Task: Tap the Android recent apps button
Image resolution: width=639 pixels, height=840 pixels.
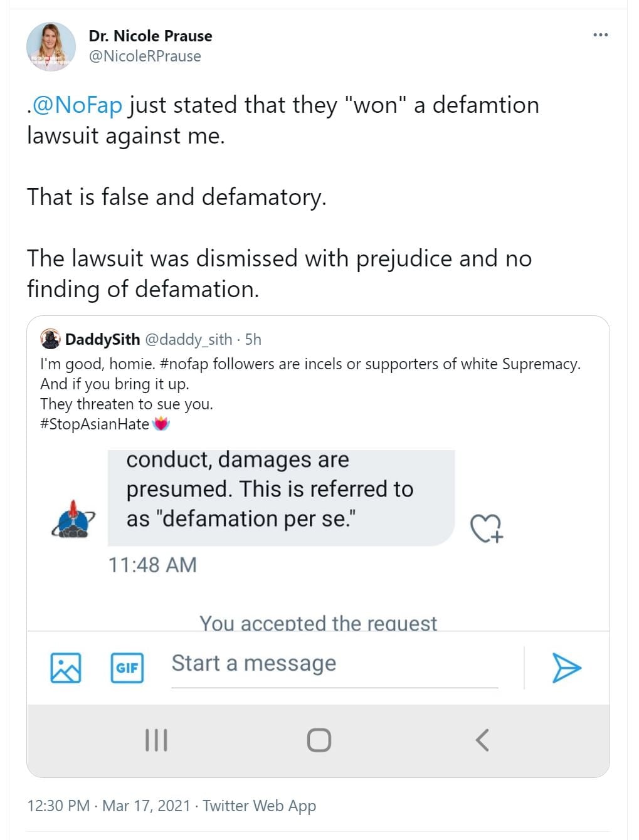Action: tap(156, 740)
